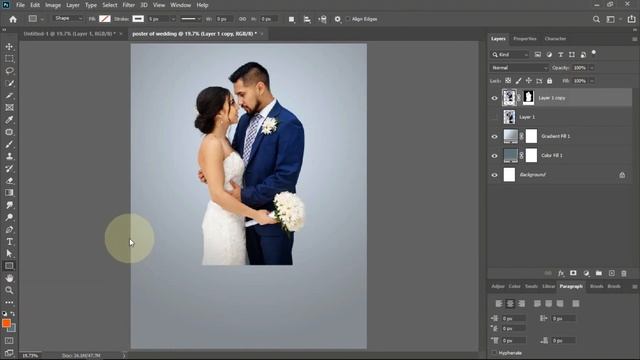Filter layers by type layers icon
Image resolution: width=640 pixels, height=360 pixels.
(x=560, y=54)
